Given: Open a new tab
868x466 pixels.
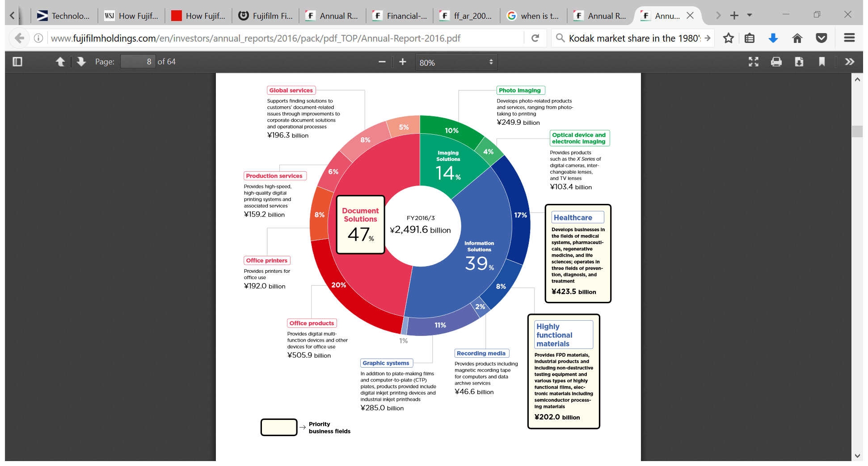Looking at the screenshot, I should pyautogui.click(x=734, y=16).
